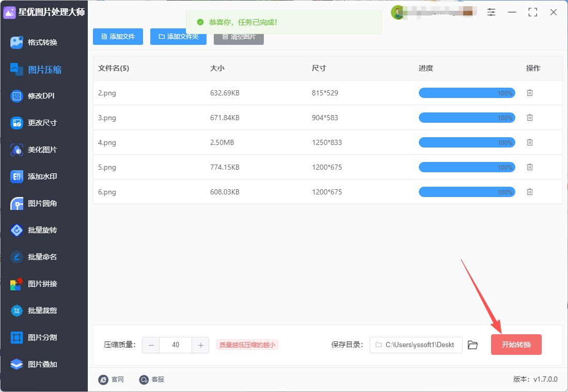This screenshot has height=392, width=568.
Task: Click the 质量越低压缩的越小 hint label
Action: pos(247,345)
